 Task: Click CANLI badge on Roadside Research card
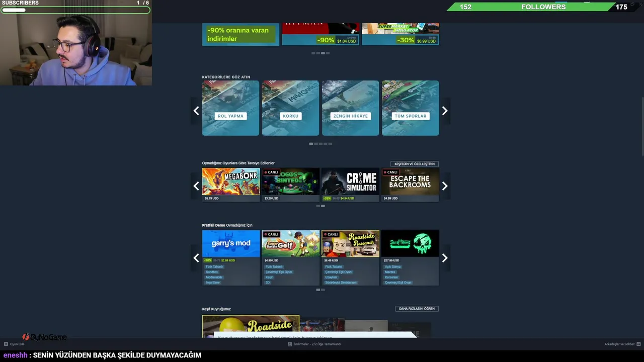click(331, 234)
